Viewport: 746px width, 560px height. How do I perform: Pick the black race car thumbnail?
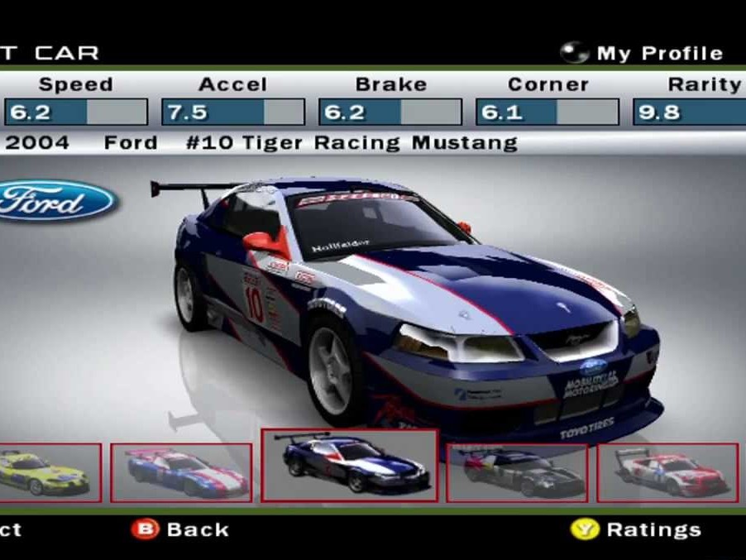pyautogui.click(x=516, y=472)
